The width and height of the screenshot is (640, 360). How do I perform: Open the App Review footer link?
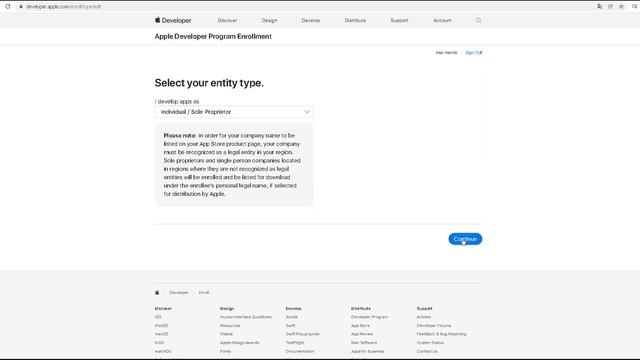pyautogui.click(x=362, y=334)
